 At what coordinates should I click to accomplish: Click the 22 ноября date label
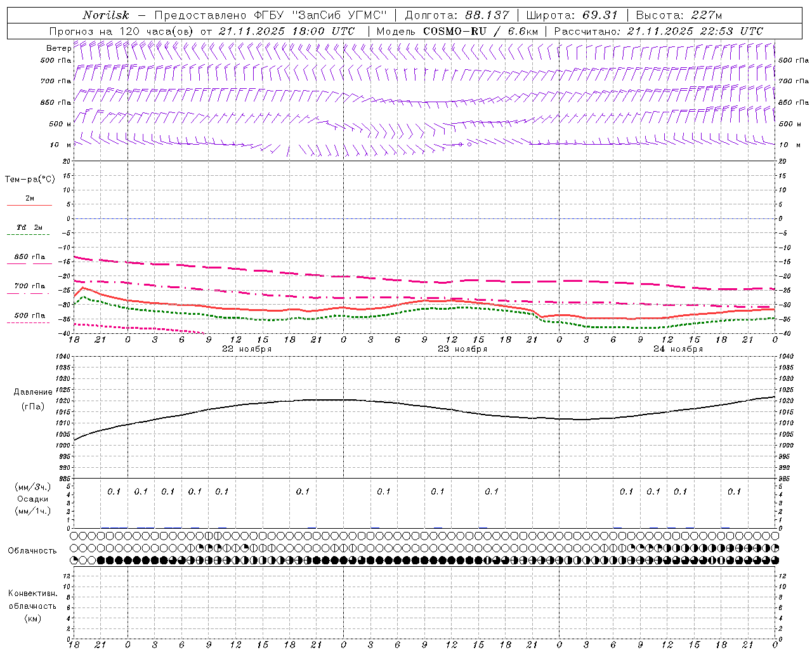click(x=246, y=349)
